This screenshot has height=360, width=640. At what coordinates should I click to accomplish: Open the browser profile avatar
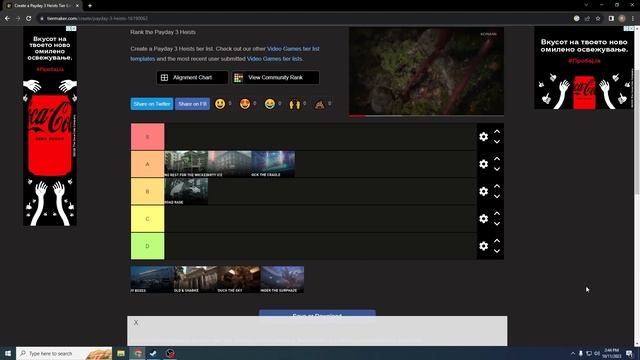coord(622,18)
